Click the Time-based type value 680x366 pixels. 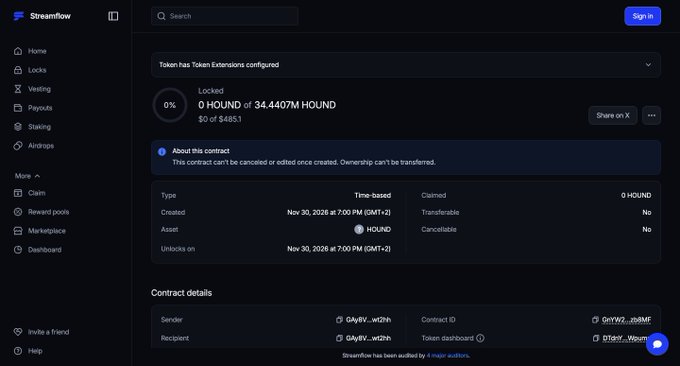(x=373, y=196)
